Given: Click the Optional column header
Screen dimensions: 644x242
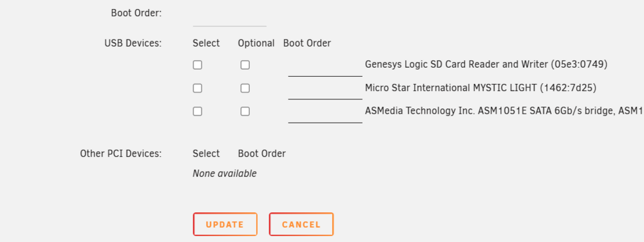Looking at the screenshot, I should click(x=256, y=43).
